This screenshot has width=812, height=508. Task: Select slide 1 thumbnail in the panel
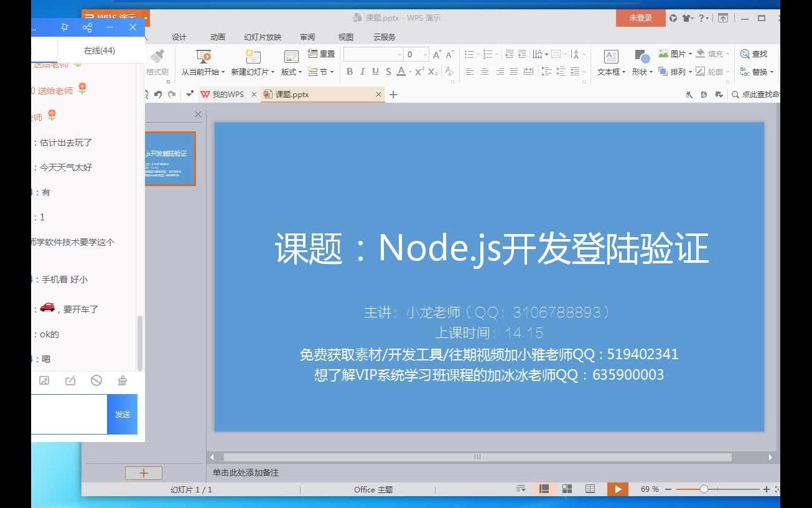170,159
